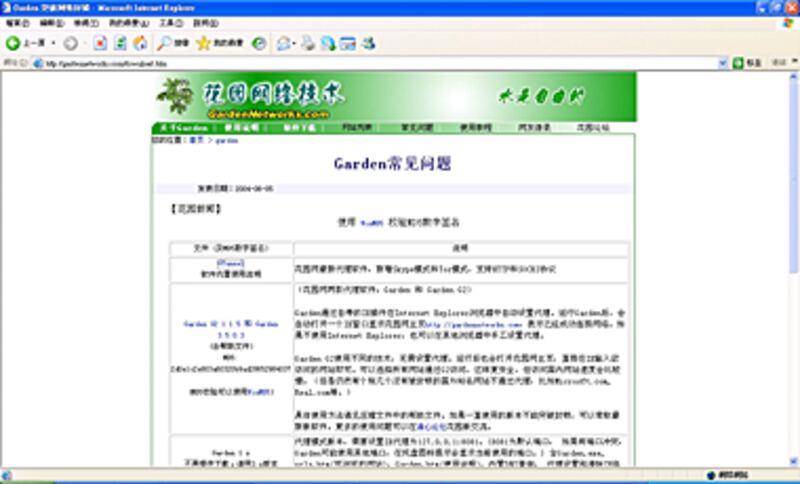Click the Internet zone globe in the status bar
The height and width of the screenshot is (484, 800).
coord(711,475)
